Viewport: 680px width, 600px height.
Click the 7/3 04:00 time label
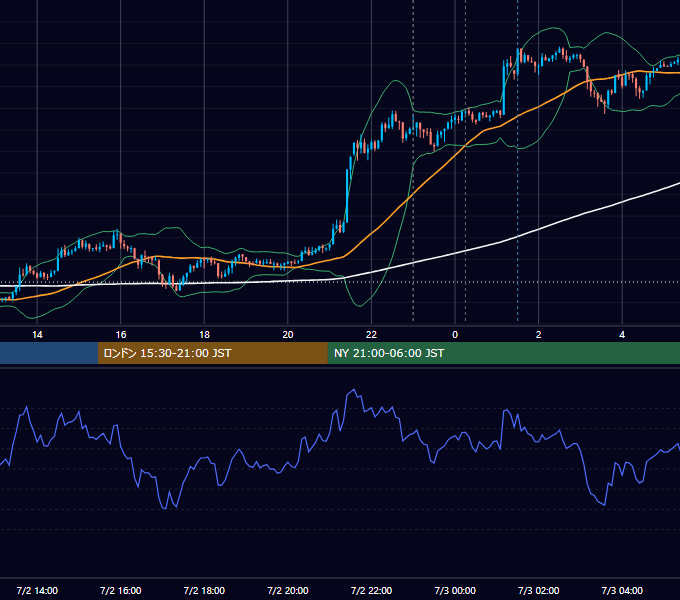pos(622,590)
